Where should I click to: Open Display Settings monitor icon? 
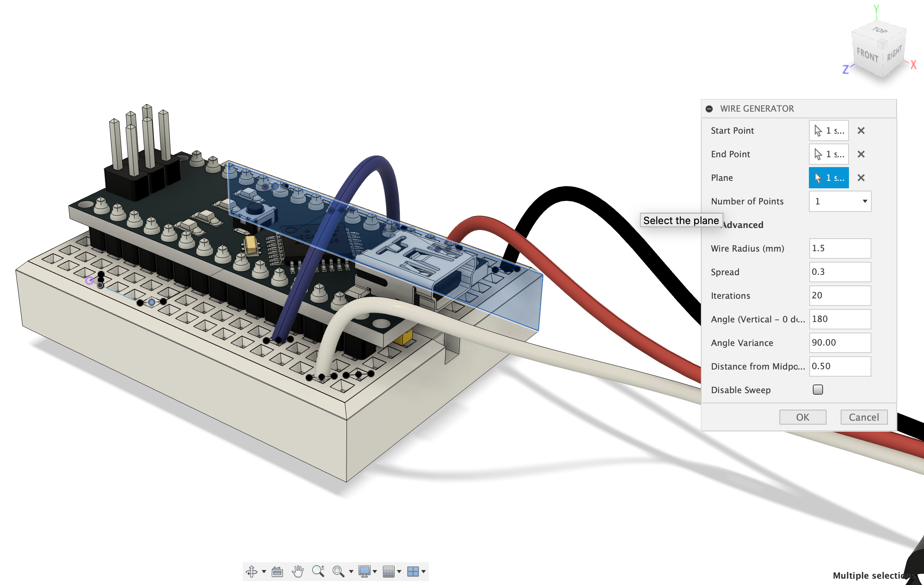tap(364, 571)
